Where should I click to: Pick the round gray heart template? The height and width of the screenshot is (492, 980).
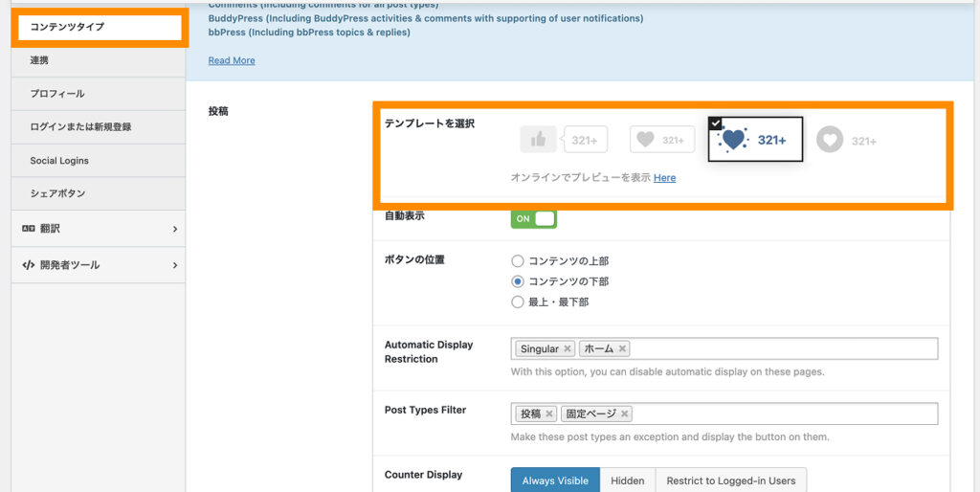[846, 141]
